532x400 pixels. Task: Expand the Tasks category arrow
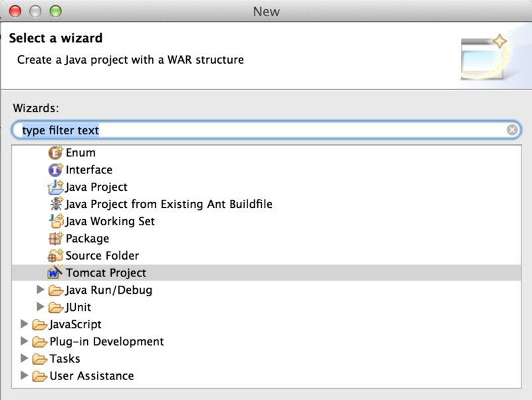tap(25, 359)
